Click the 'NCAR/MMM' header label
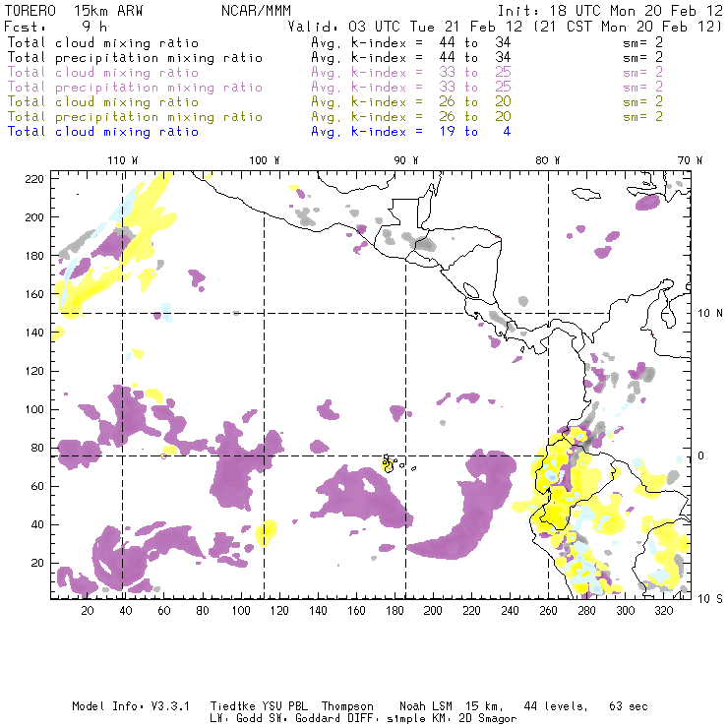The width and height of the screenshot is (728, 728). (x=256, y=10)
